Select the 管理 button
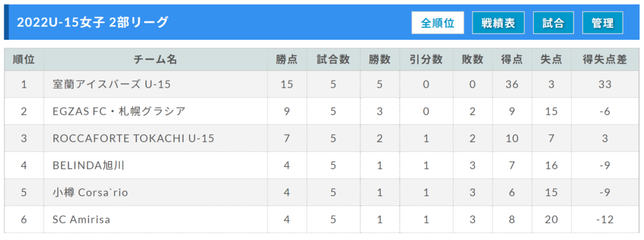 click(x=602, y=23)
